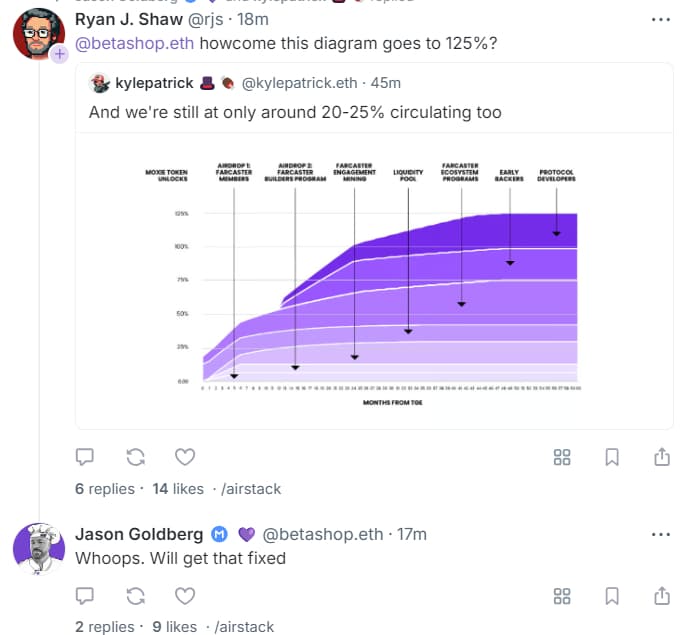View 6 replies on Ryan's post

click(x=105, y=489)
